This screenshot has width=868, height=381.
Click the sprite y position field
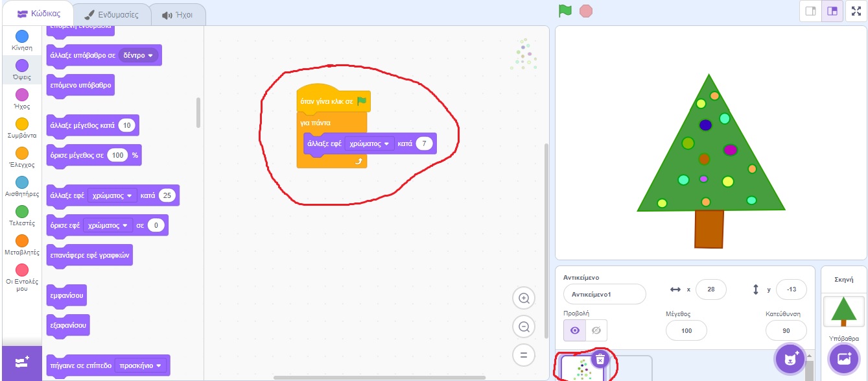(x=791, y=289)
